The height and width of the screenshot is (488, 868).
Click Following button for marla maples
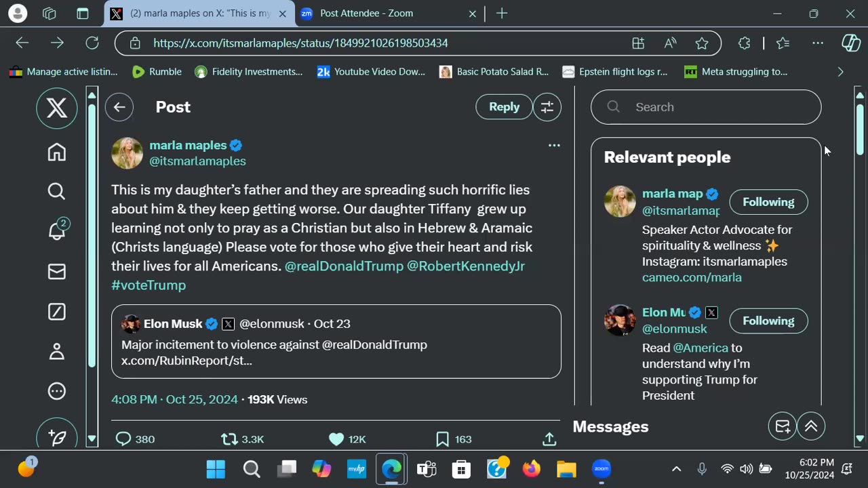coord(768,202)
